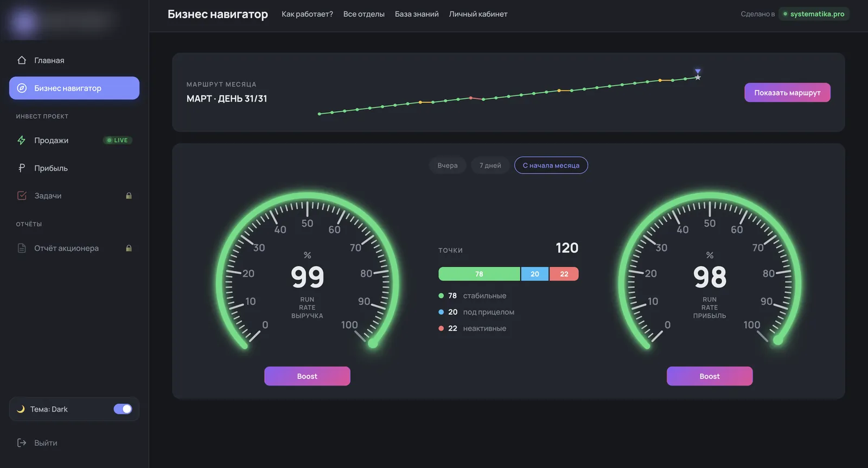Toggle the Dark theme switch

123,409
